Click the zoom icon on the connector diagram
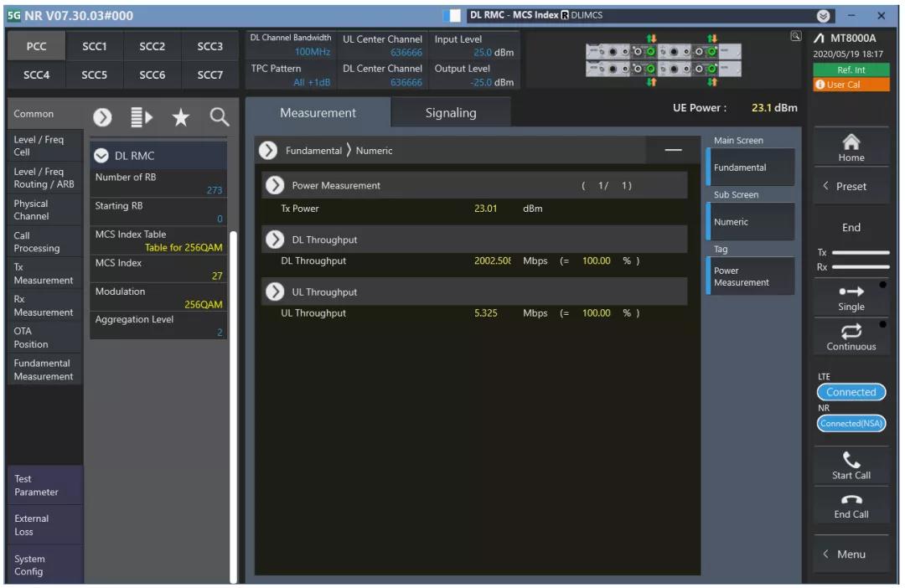This screenshot has height=588, width=905. [795, 36]
